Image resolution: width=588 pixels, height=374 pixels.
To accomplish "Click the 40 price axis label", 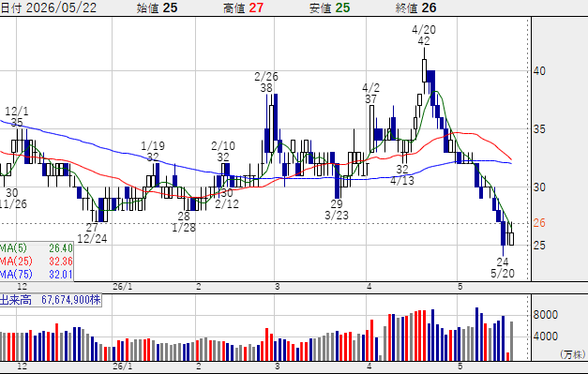I will point(539,71).
